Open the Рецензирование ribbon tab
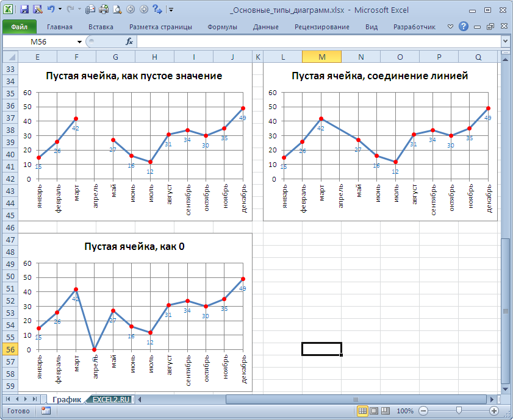 coord(322,27)
